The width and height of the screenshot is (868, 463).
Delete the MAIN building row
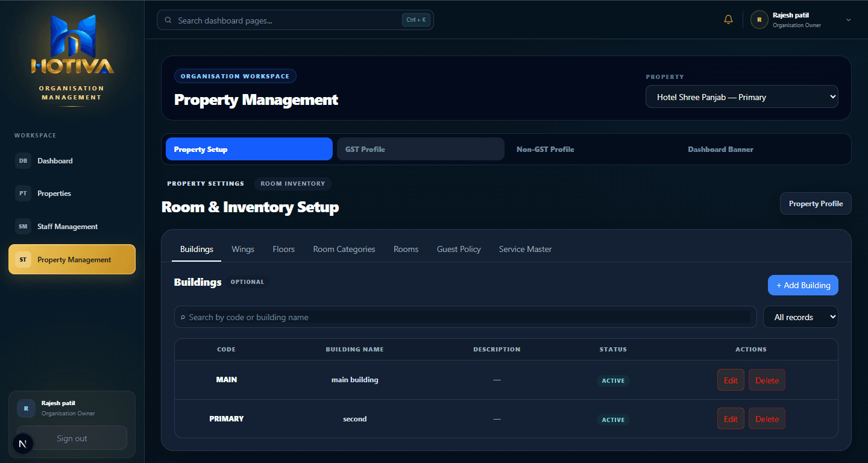(x=767, y=380)
